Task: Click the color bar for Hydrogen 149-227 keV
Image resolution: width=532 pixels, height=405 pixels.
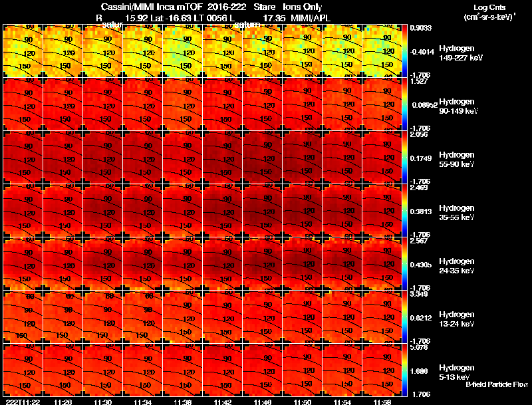Action: 404,51
